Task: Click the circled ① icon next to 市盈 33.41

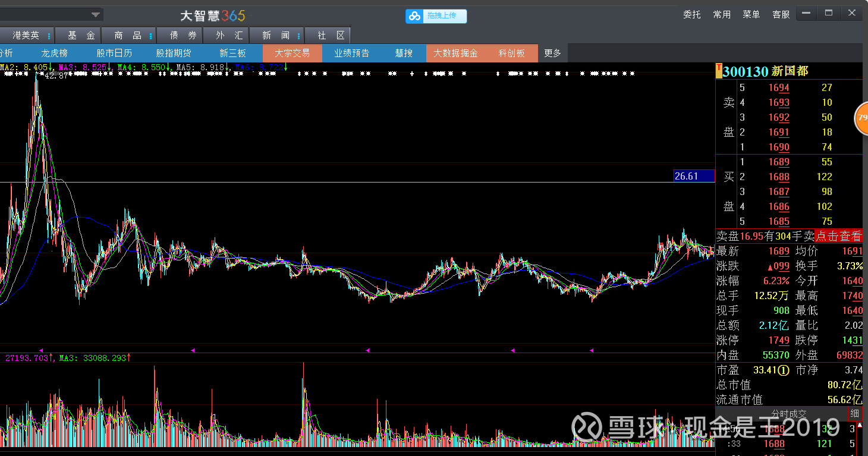Action: tap(784, 370)
